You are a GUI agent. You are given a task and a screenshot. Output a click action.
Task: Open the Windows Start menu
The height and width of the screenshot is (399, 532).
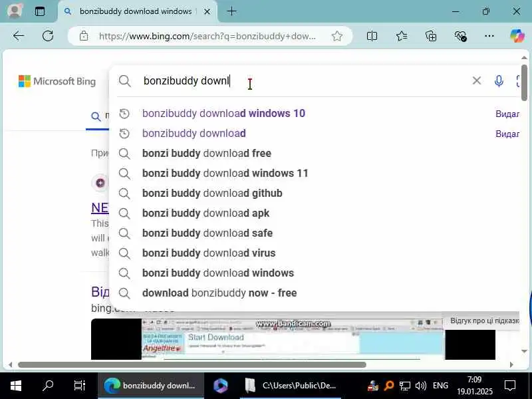tap(15, 386)
